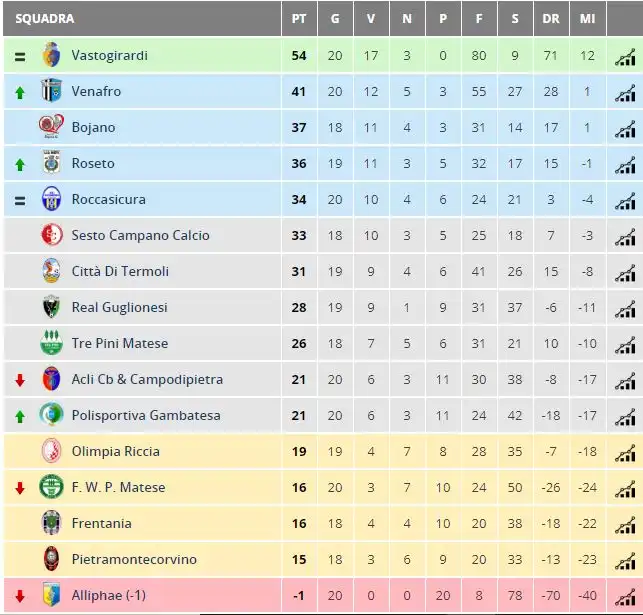Sort table by PT column header
The image size is (643, 615).
(x=299, y=18)
